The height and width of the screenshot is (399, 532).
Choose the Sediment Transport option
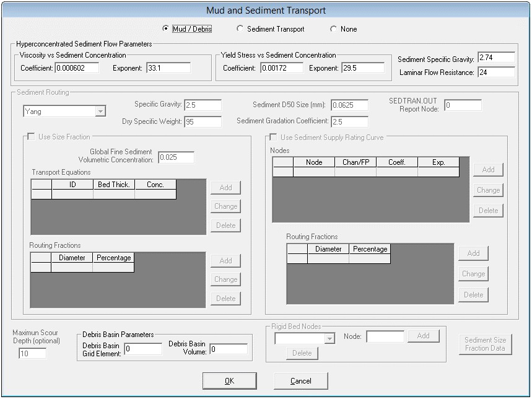(240, 28)
